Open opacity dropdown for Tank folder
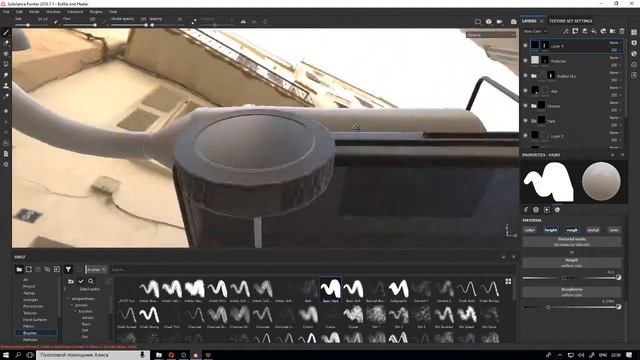The image size is (640, 360). click(x=616, y=125)
